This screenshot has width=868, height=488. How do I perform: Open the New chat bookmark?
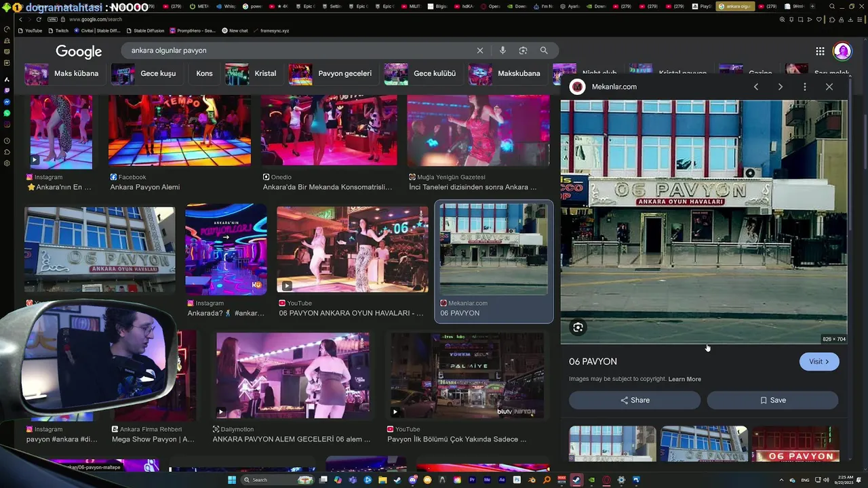click(x=235, y=30)
